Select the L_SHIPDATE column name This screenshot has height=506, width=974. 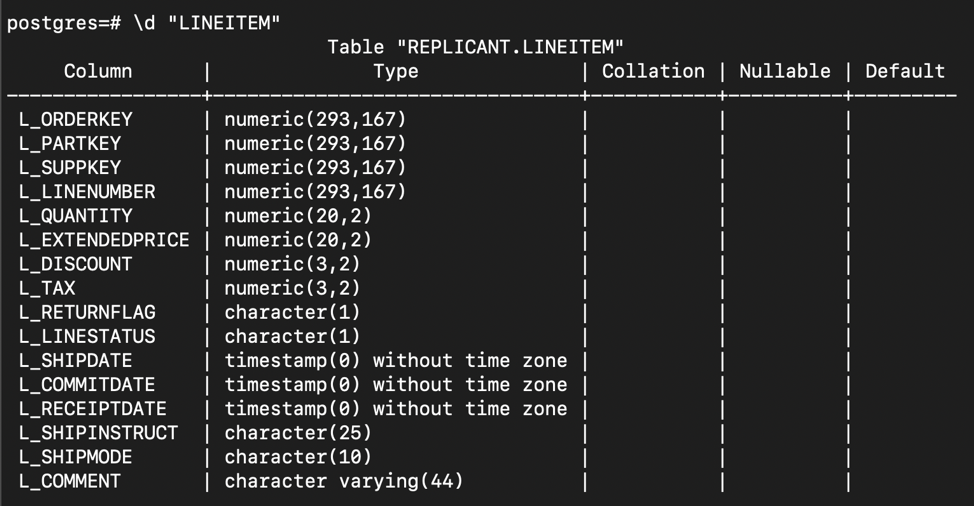click(x=75, y=361)
